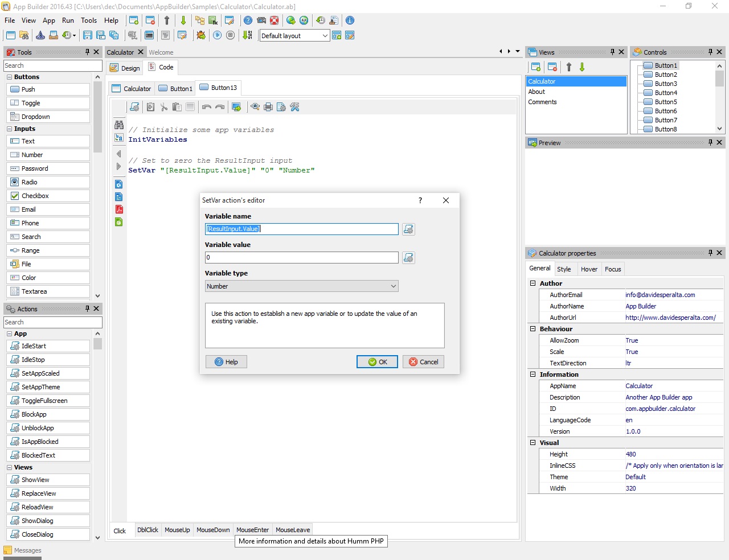Click the bug debug icon in toolbar
This screenshot has width=729, height=560.
(201, 35)
